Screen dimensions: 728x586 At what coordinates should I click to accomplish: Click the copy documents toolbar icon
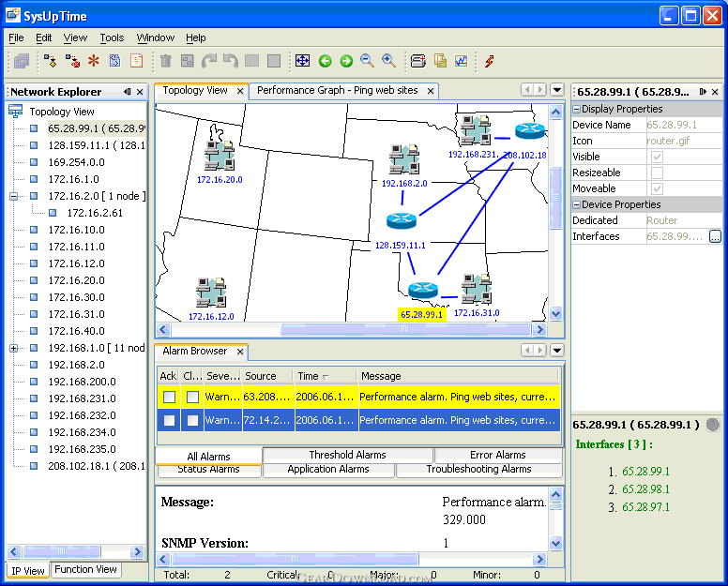[x=440, y=61]
